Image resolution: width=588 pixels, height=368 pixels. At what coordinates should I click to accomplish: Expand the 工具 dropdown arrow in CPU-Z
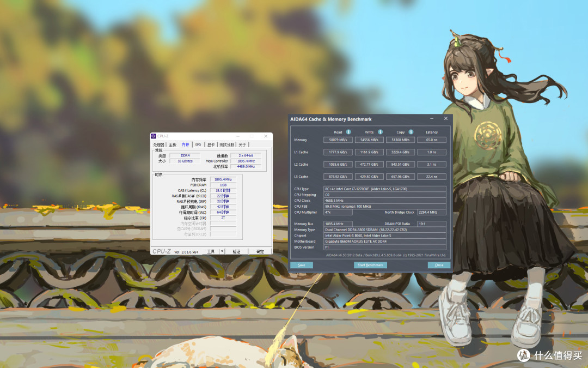(x=222, y=251)
